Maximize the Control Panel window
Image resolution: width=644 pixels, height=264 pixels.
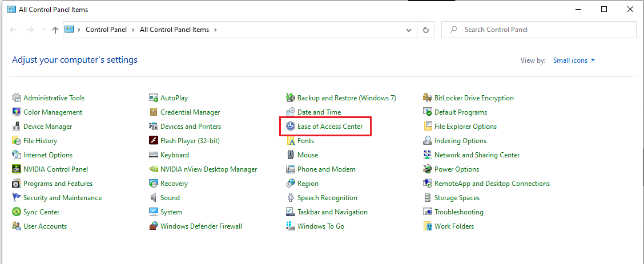(x=604, y=10)
